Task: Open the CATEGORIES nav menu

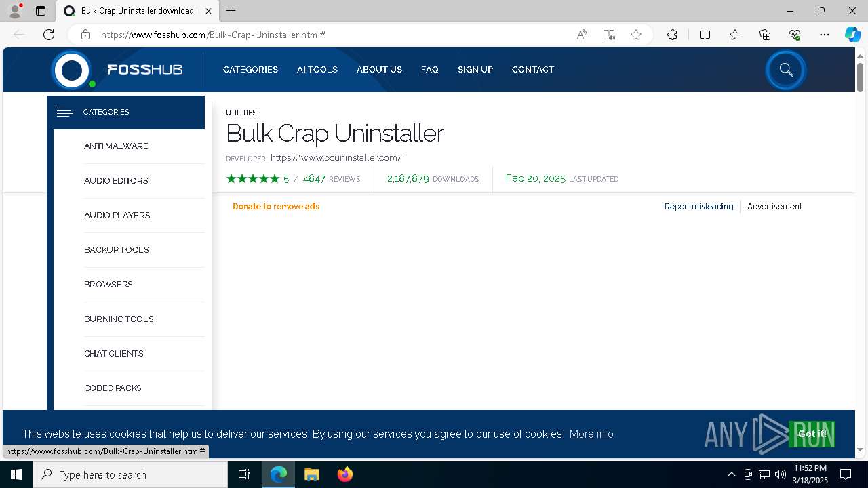Action: (x=250, y=70)
